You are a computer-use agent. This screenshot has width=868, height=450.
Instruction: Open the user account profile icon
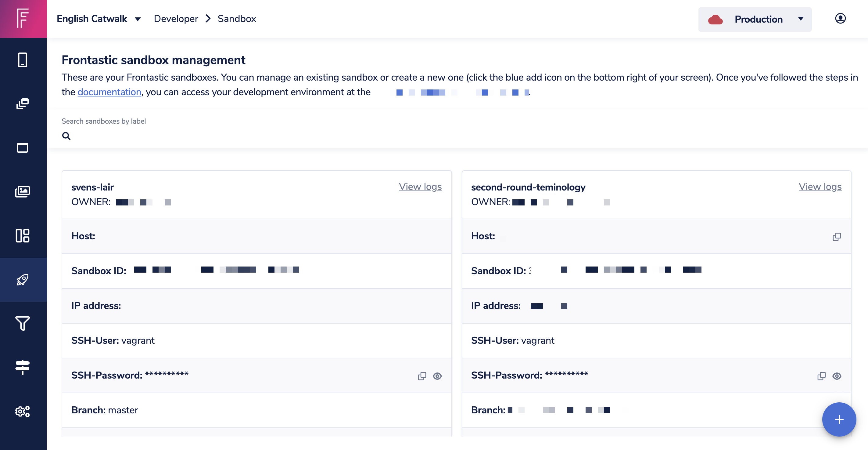pyautogui.click(x=840, y=19)
